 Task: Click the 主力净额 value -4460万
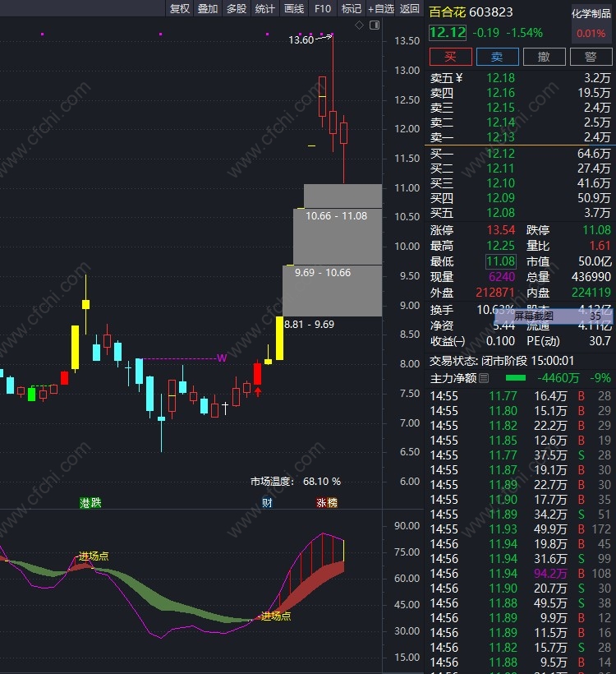coord(559,378)
